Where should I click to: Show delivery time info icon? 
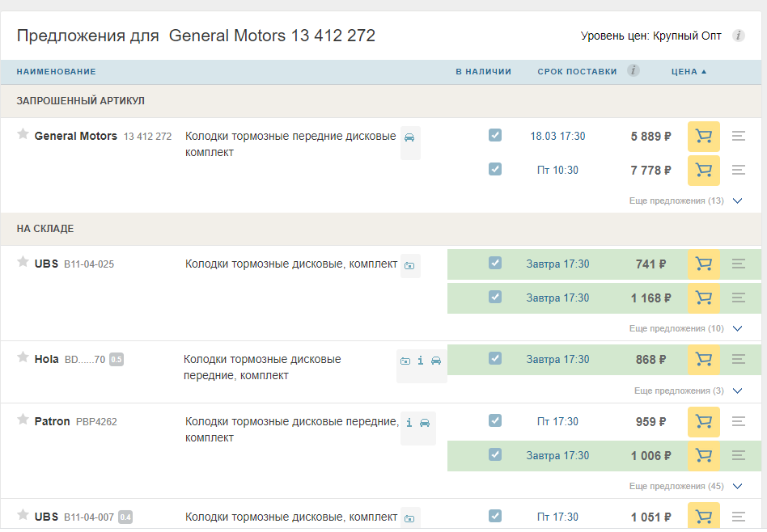pos(634,70)
